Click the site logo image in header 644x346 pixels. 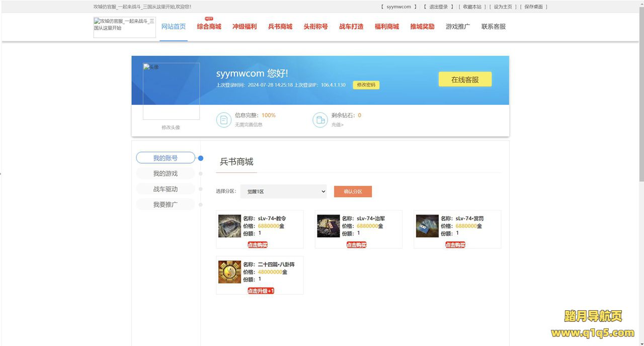click(124, 27)
